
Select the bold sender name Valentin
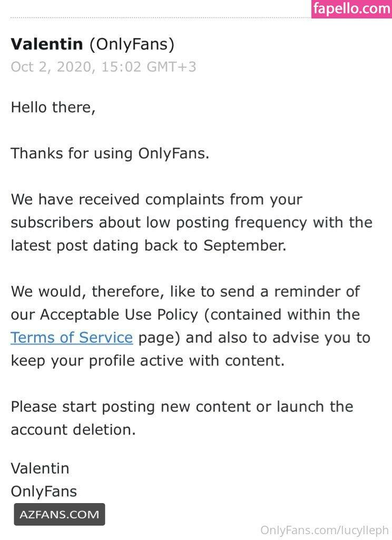pos(47,44)
